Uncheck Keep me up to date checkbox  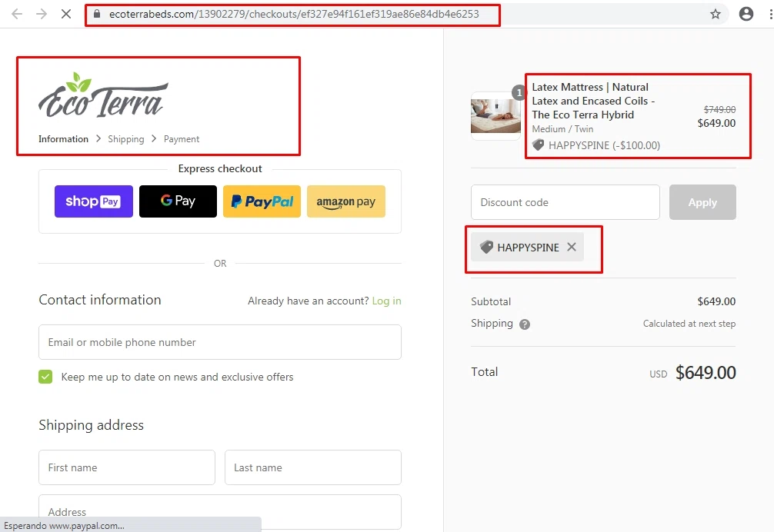click(45, 377)
